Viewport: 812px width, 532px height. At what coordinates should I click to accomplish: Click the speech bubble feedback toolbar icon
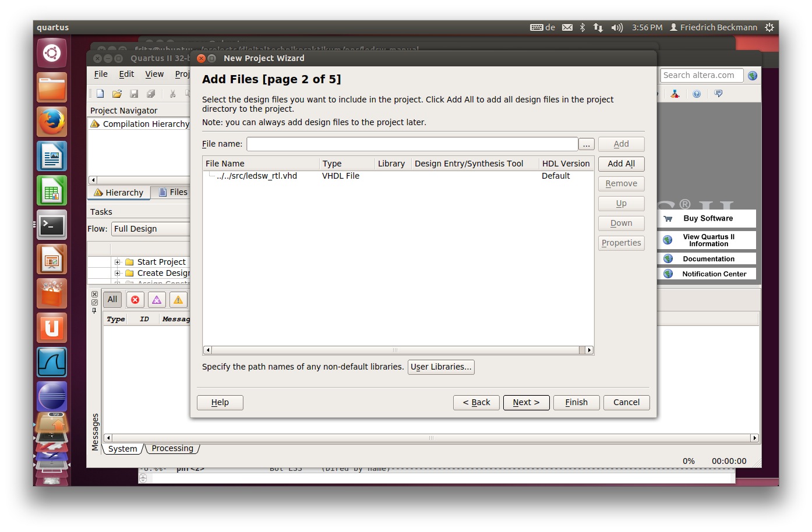point(718,94)
